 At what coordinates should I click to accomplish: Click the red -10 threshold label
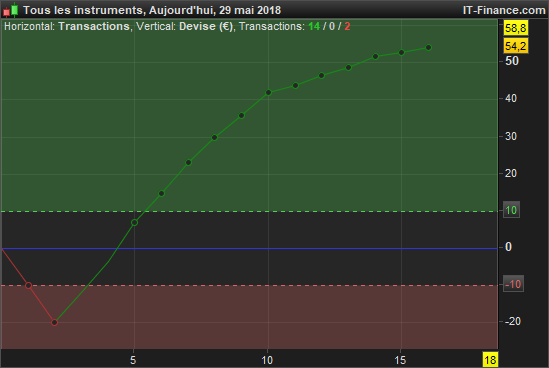click(x=513, y=284)
